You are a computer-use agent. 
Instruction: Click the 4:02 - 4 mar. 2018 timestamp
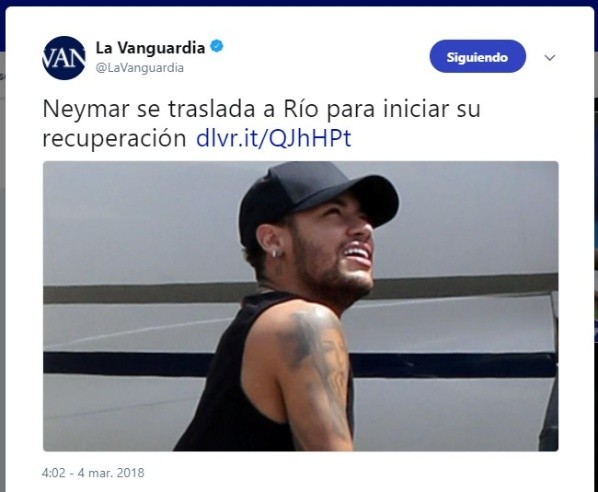(93, 473)
